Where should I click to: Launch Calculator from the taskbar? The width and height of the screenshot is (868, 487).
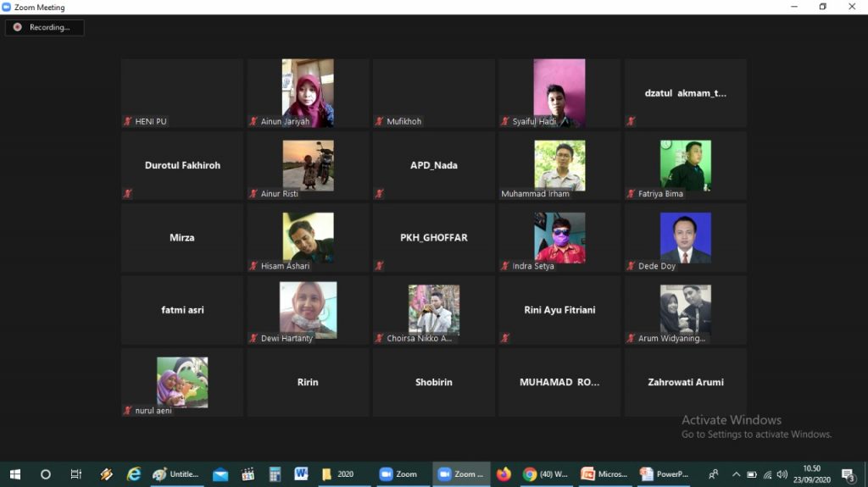click(275, 474)
